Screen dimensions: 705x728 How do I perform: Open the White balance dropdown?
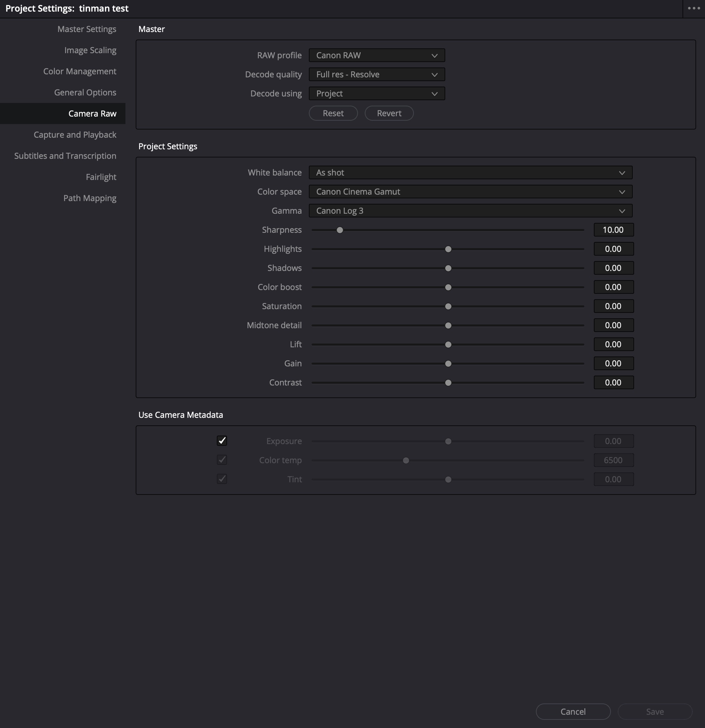pos(470,172)
